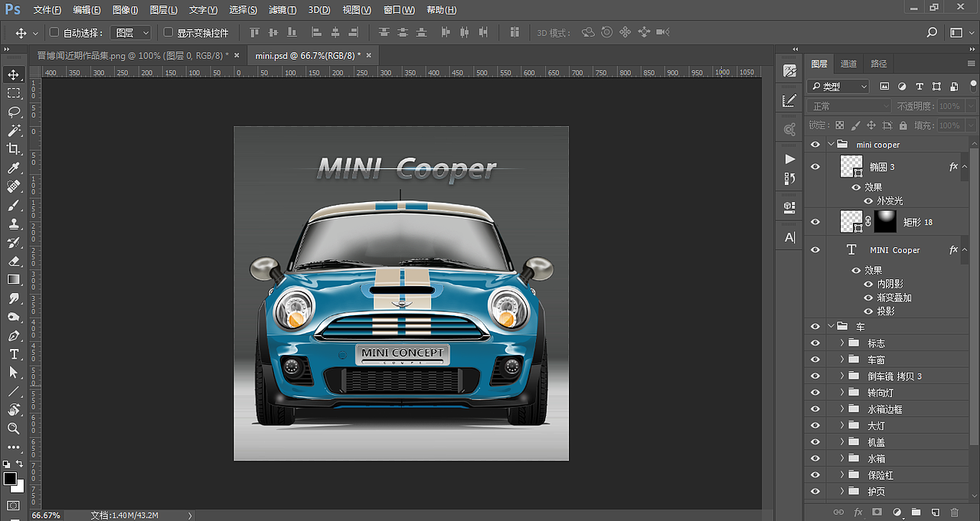The width and height of the screenshot is (980, 521).
Task: Select the Move tool
Action: 14,75
